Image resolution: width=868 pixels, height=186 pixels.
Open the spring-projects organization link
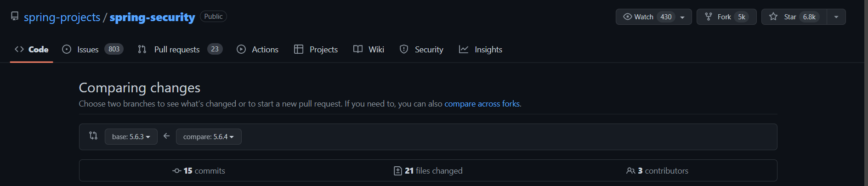[x=62, y=17]
